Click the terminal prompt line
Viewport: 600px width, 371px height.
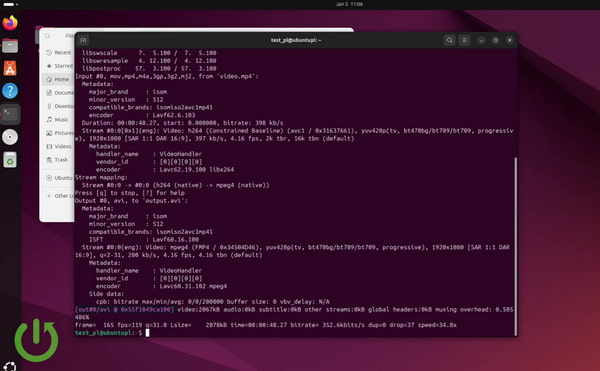point(112,333)
